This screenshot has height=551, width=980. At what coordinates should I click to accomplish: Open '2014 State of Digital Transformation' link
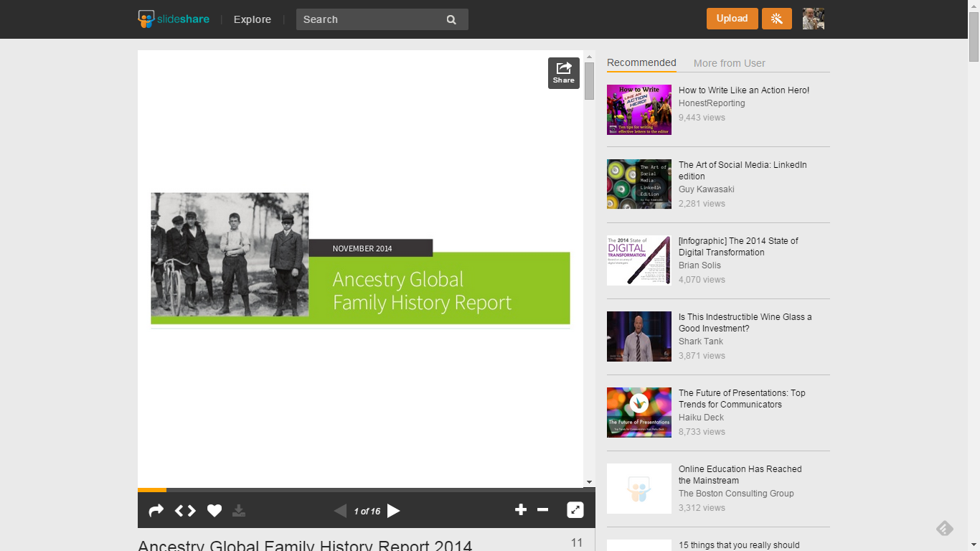(x=738, y=247)
